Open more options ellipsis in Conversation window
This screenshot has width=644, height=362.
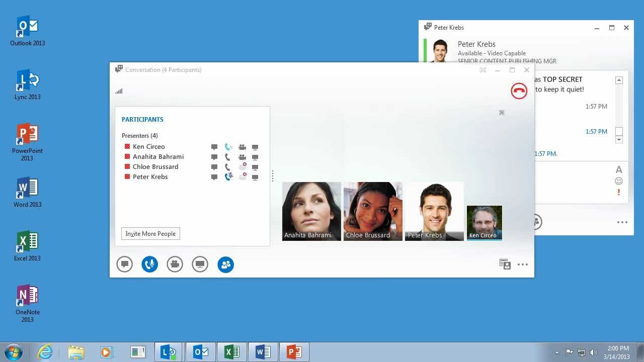(x=523, y=264)
